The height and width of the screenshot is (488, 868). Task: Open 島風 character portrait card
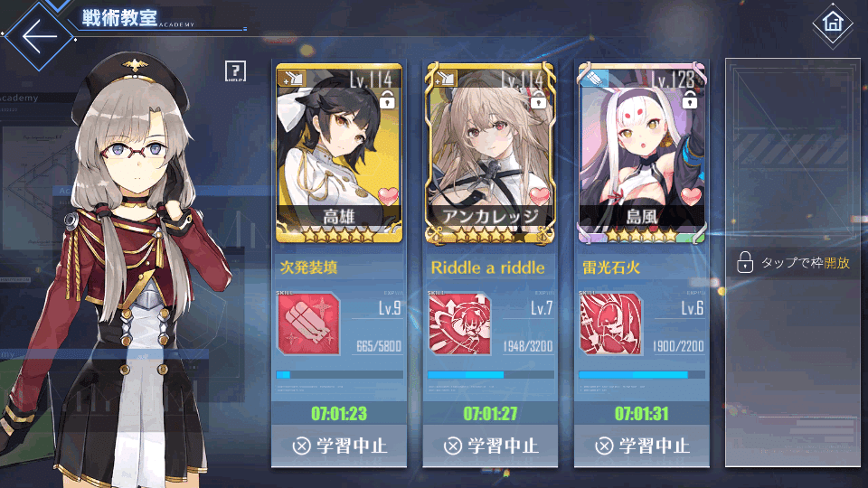tap(642, 154)
